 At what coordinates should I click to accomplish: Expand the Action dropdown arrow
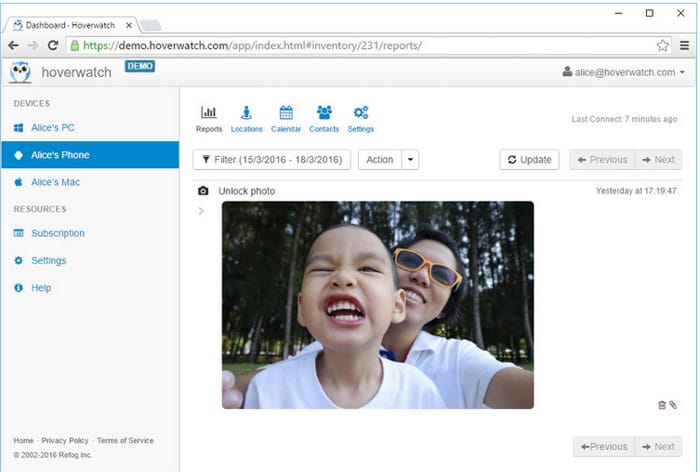pos(410,159)
